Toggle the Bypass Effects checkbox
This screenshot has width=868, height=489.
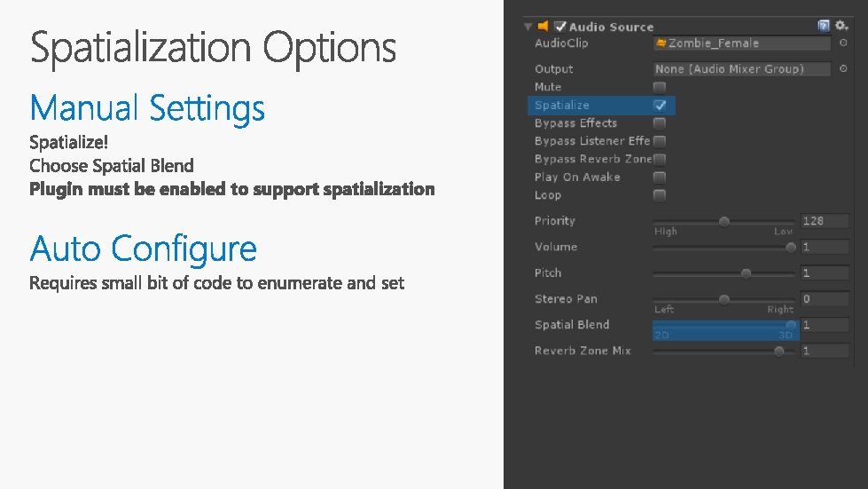[660, 123]
